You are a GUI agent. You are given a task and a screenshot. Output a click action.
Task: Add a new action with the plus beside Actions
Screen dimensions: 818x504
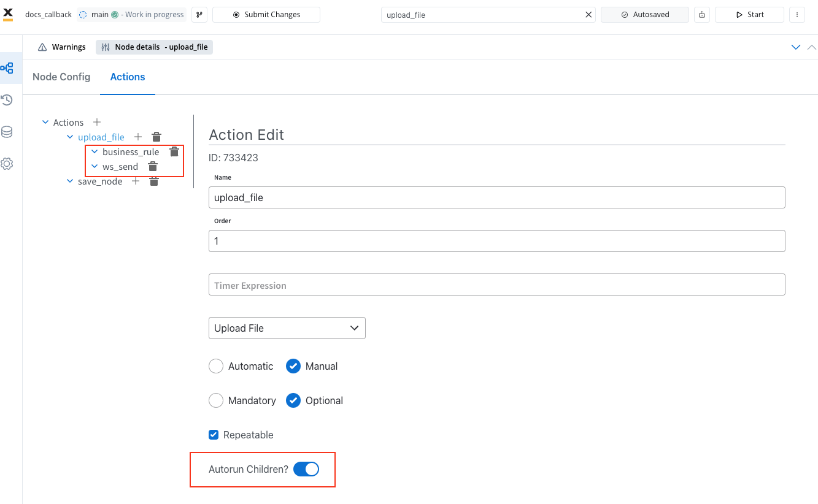click(96, 122)
